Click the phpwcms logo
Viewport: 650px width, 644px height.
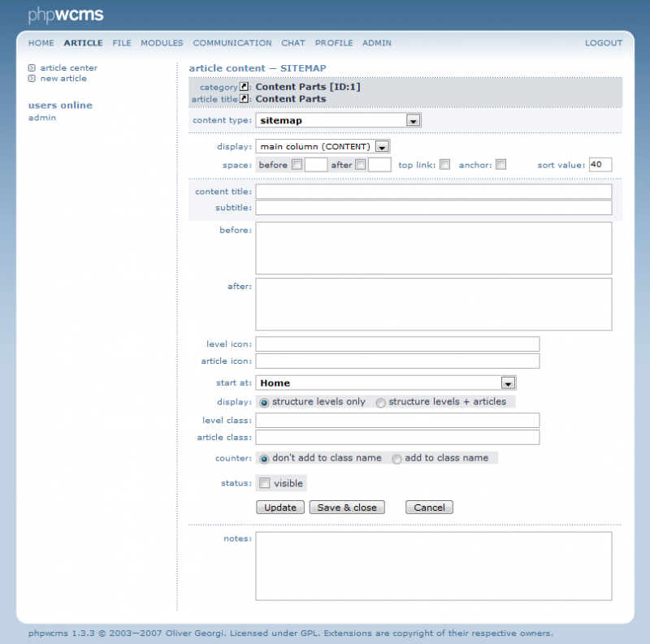[x=66, y=15]
